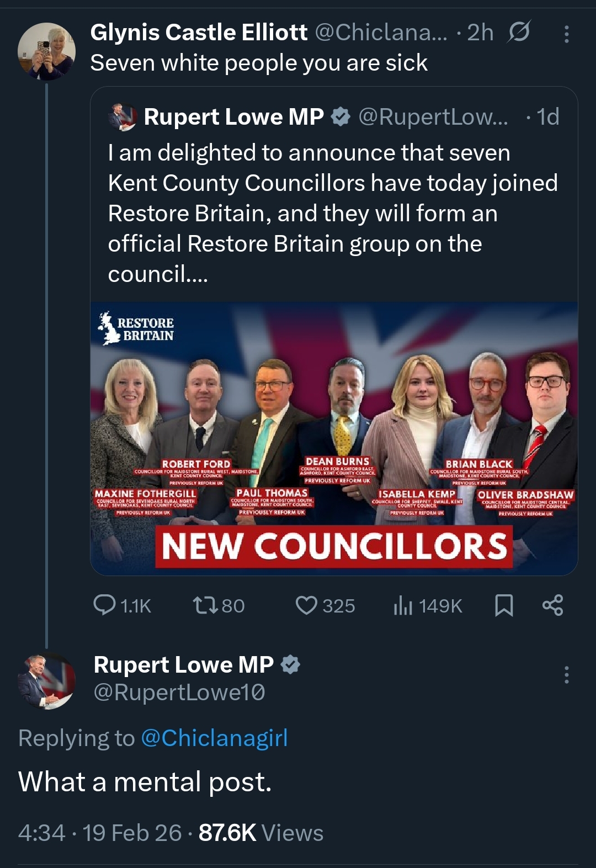The image size is (596, 868).
Task: Click the small Rupert Lowe quoted-post avatar
Action: click(124, 117)
